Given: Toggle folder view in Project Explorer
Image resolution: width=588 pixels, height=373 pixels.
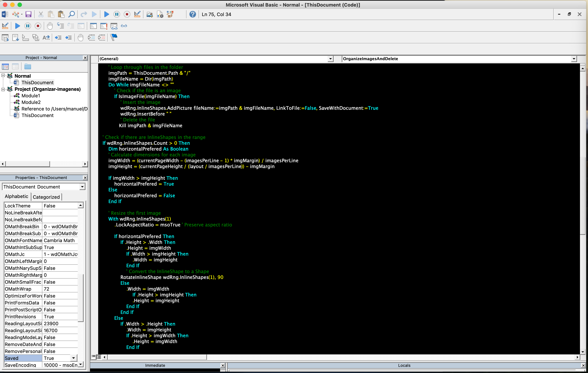Looking at the screenshot, I should click(x=28, y=66).
